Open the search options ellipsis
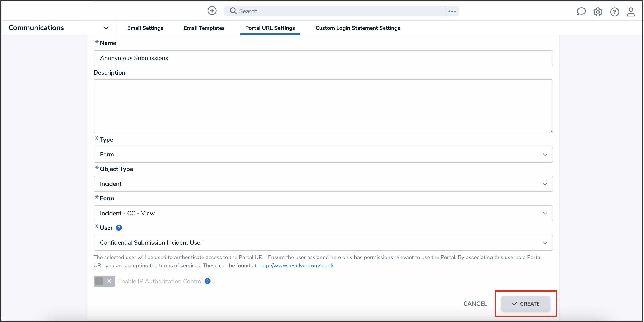 click(x=452, y=11)
